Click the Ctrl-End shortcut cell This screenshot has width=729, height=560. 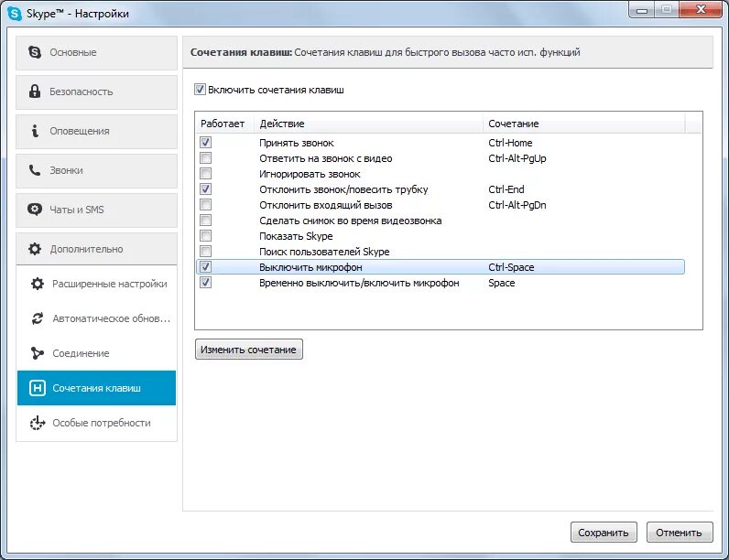[x=506, y=189]
